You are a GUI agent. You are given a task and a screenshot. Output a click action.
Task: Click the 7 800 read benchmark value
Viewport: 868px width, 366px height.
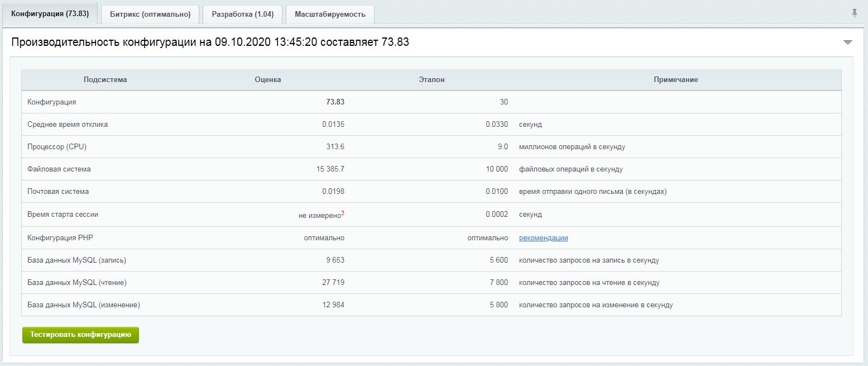499,283
